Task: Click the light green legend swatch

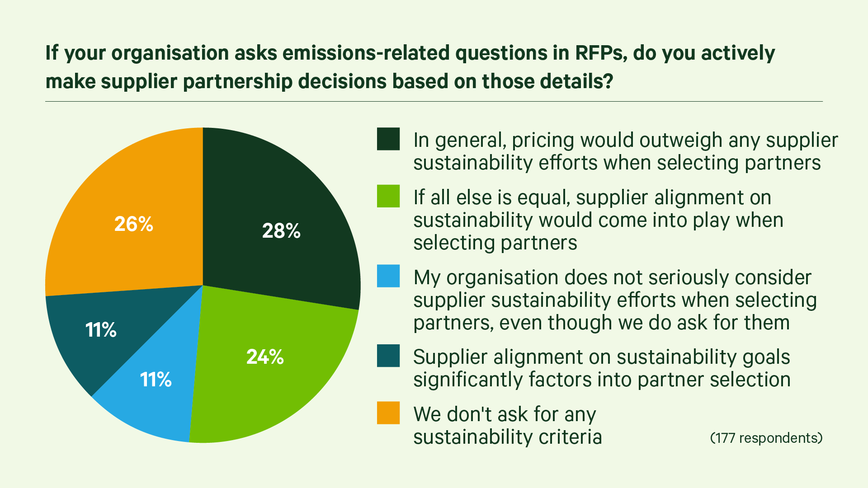Action: pos(388,196)
